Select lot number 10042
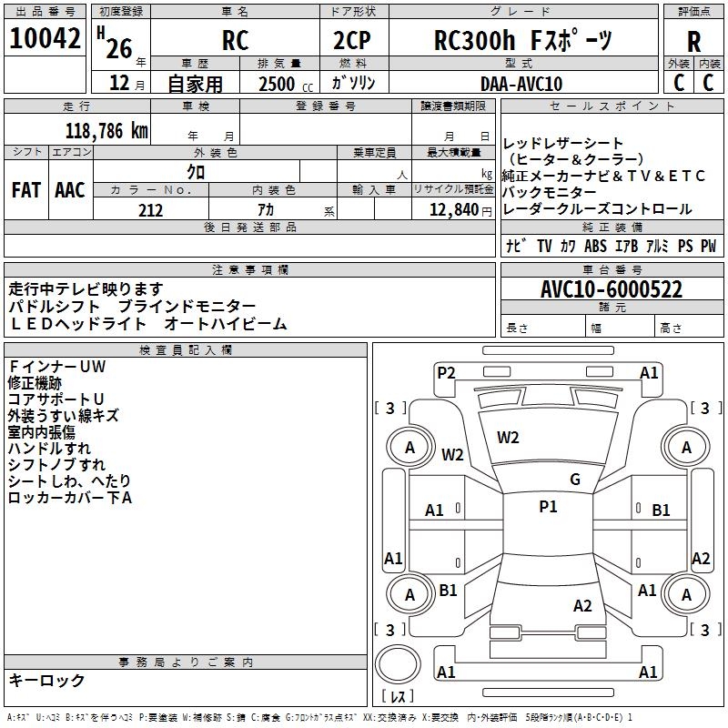728x728 pixels. pyautogui.click(x=45, y=40)
